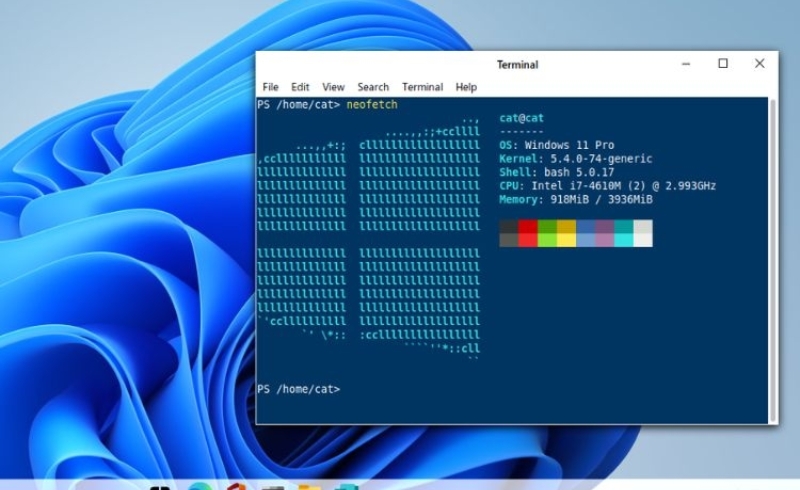Image resolution: width=800 pixels, height=490 pixels.
Task: Click the typed 'neofetch' command
Action: point(372,105)
